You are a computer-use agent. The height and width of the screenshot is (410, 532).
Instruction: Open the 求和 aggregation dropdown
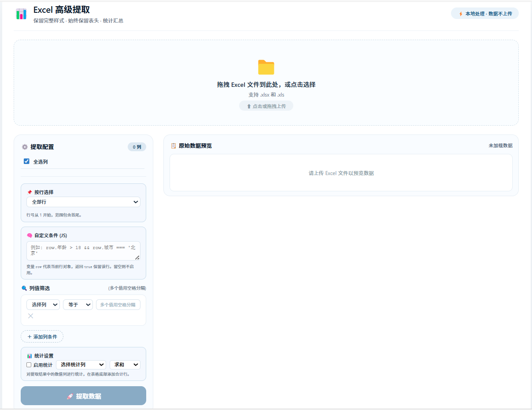[x=125, y=365]
